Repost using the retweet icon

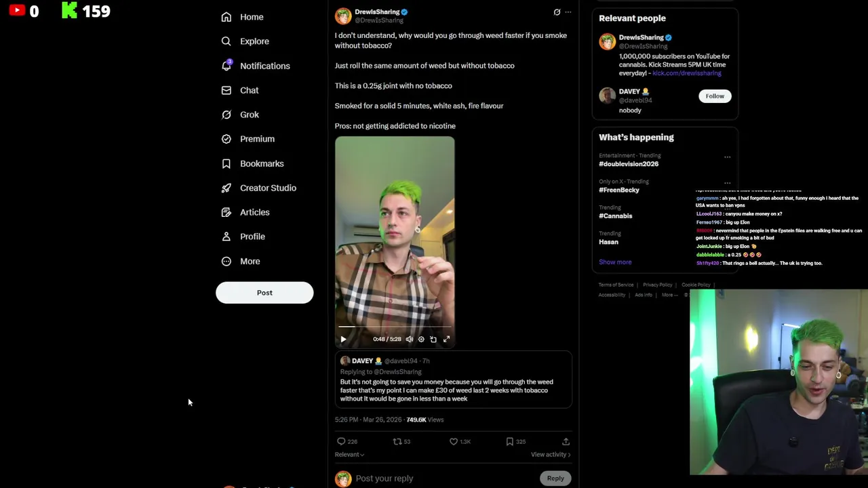pos(397,441)
